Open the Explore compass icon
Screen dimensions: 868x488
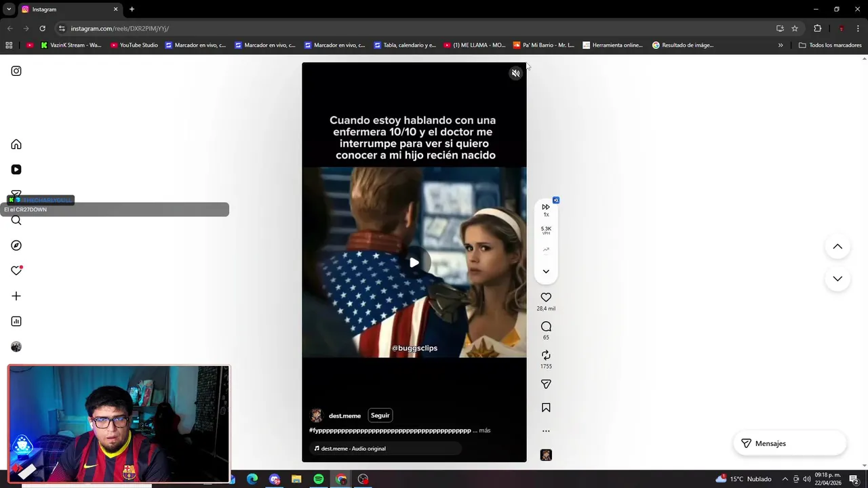16,245
